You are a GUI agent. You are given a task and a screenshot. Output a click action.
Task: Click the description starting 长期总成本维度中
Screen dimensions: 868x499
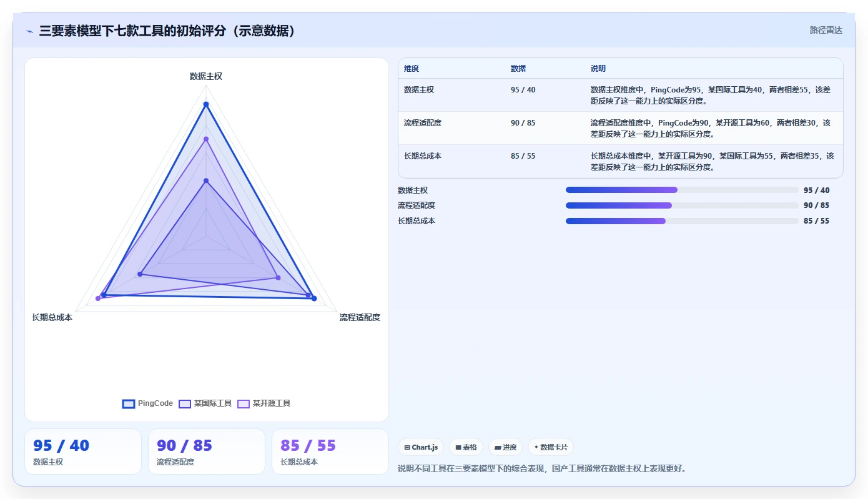tap(712, 161)
